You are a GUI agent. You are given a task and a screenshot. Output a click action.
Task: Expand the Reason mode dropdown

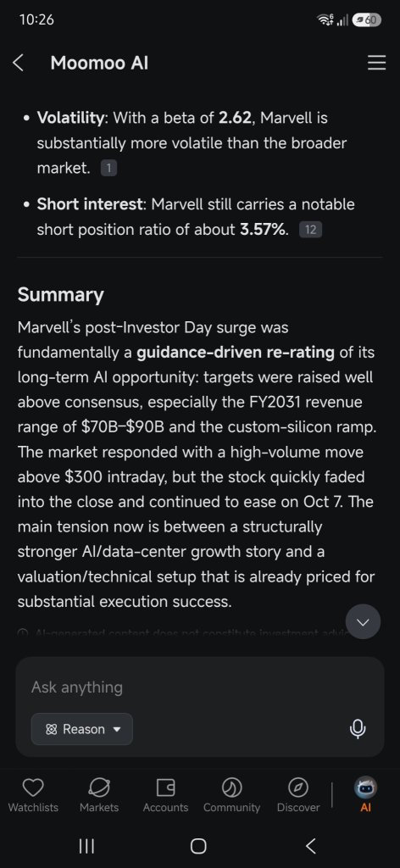click(x=82, y=729)
